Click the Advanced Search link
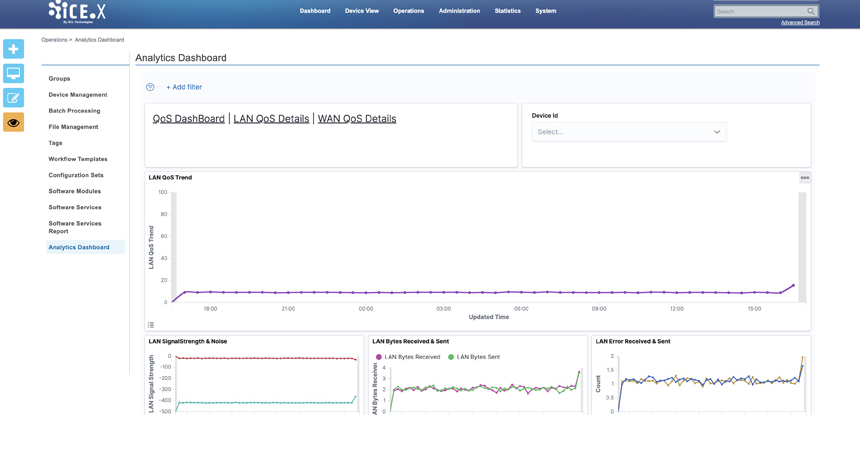The image size is (860, 472). click(x=800, y=22)
